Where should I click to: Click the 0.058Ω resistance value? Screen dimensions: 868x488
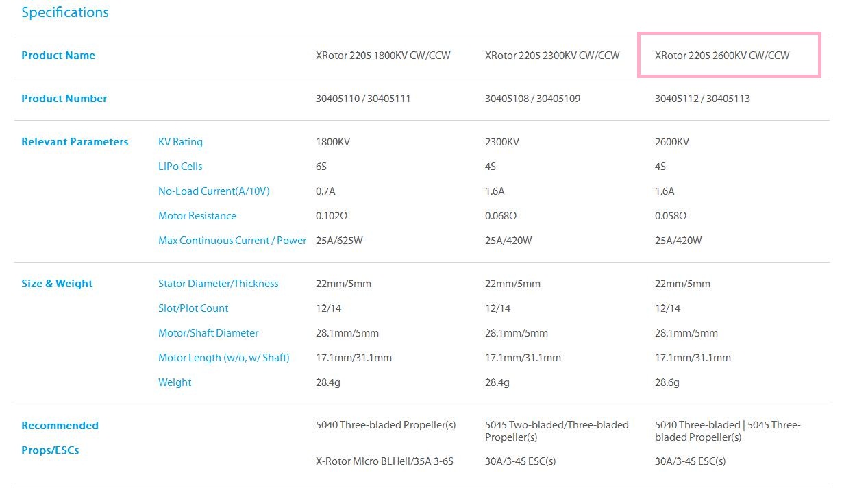(671, 216)
